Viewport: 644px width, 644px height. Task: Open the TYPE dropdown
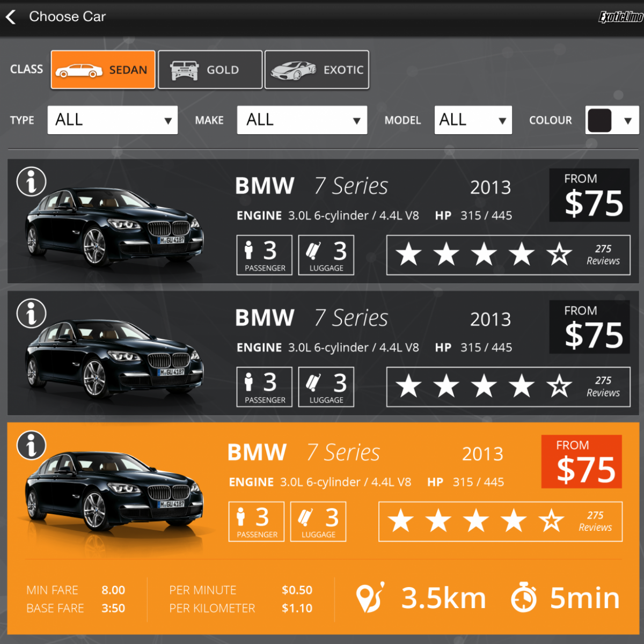pyautogui.click(x=112, y=120)
